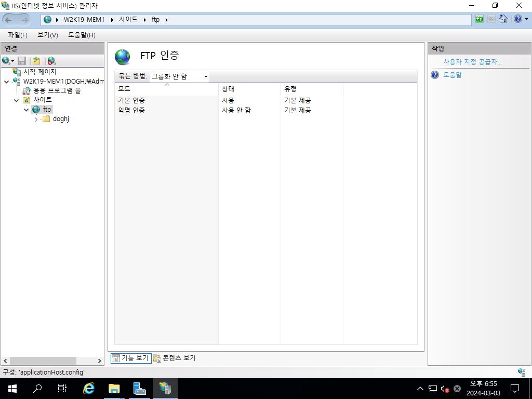Select the W2K19-MEM1 server node
The image size is (532, 399).
point(63,82)
